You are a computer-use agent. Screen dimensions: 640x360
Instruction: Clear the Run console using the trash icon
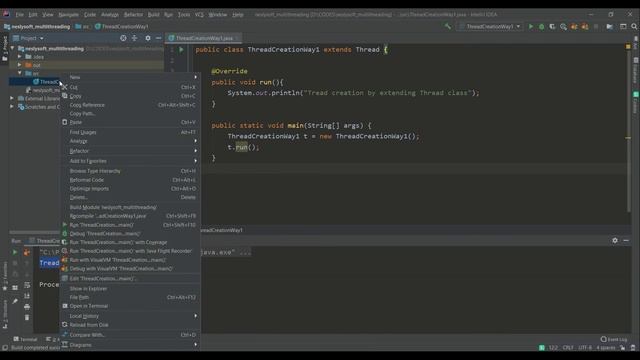[27, 317]
